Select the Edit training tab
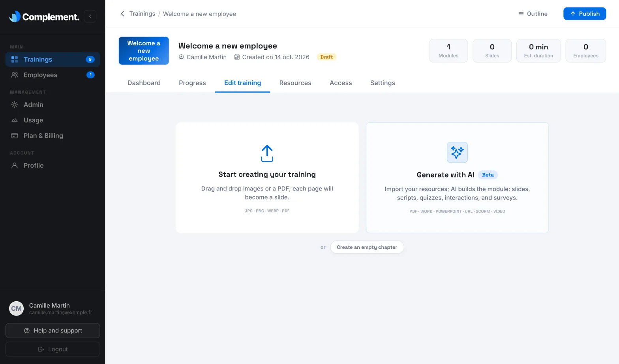This screenshot has width=619, height=364. [242, 83]
